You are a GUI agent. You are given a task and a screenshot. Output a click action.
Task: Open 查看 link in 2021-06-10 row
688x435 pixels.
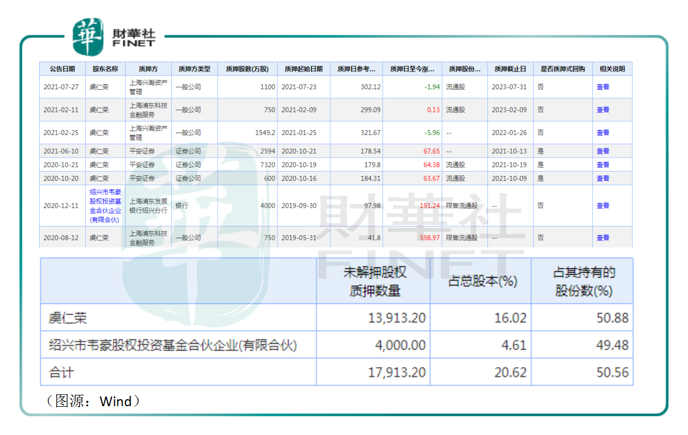pos(603,151)
